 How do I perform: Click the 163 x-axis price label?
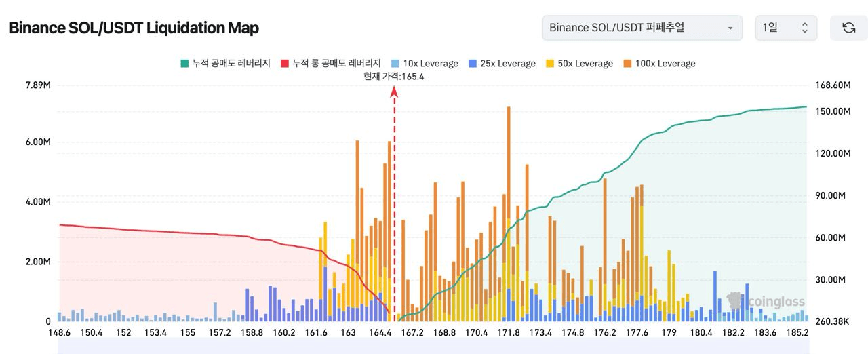348,333
